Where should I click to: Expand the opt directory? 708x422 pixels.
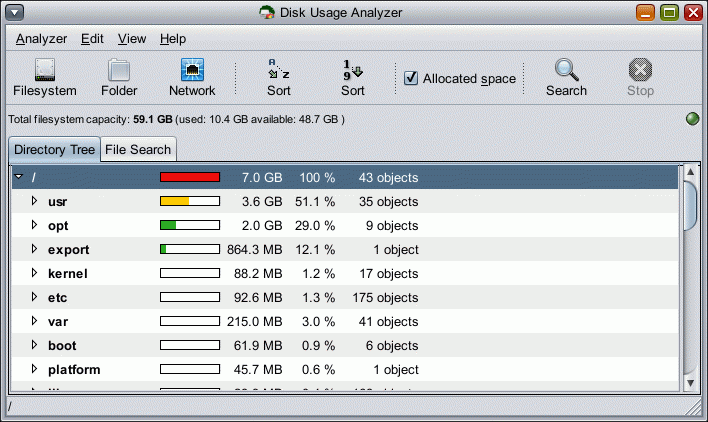pyautogui.click(x=34, y=225)
